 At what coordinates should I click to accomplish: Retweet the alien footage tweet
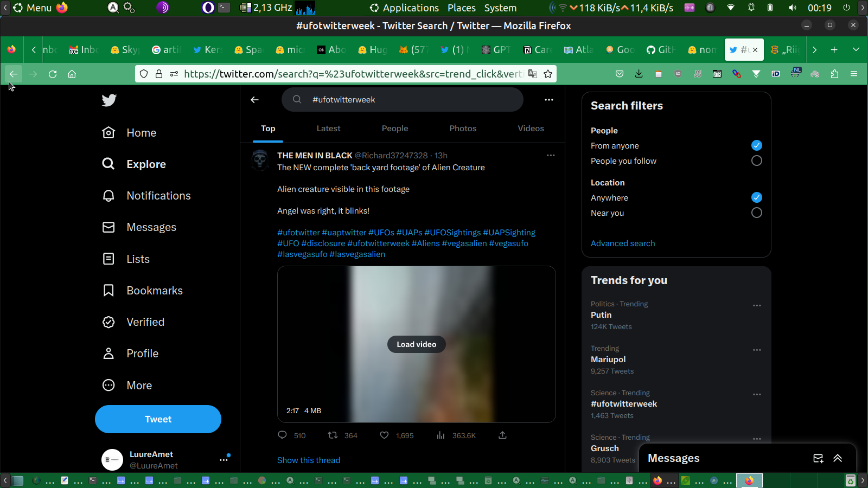click(x=333, y=435)
